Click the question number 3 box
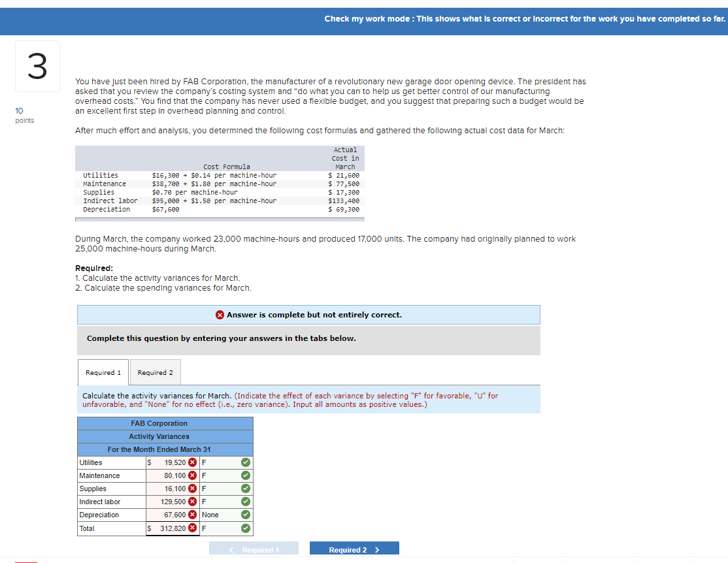The height and width of the screenshot is (563, 728). pos(37,67)
